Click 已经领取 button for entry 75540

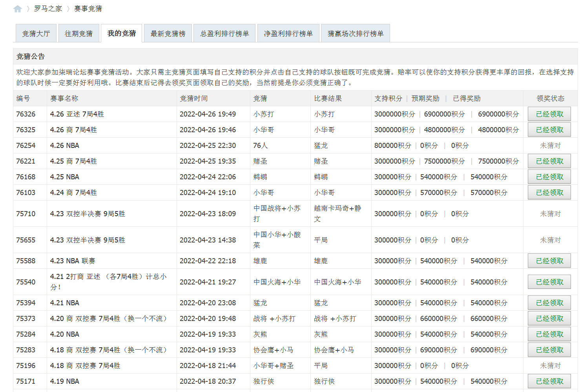tap(549, 282)
